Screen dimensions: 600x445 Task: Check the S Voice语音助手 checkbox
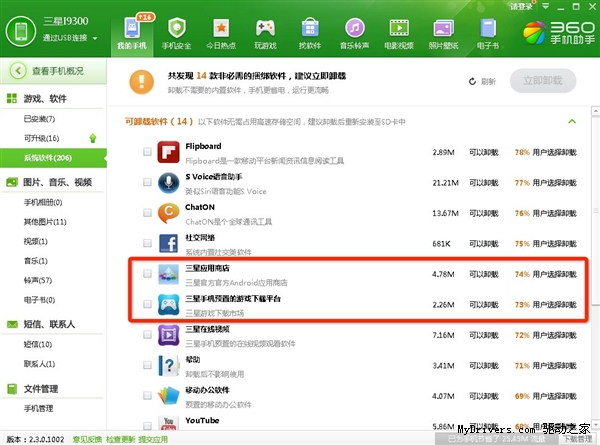point(147,182)
